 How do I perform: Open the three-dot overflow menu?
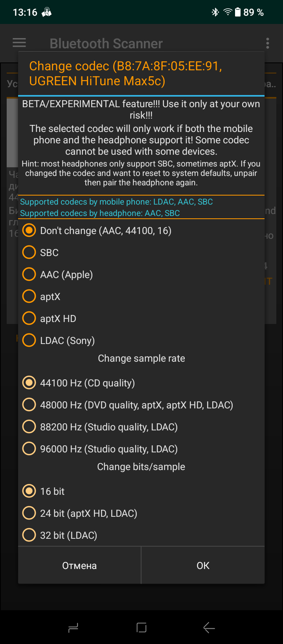coord(268,43)
